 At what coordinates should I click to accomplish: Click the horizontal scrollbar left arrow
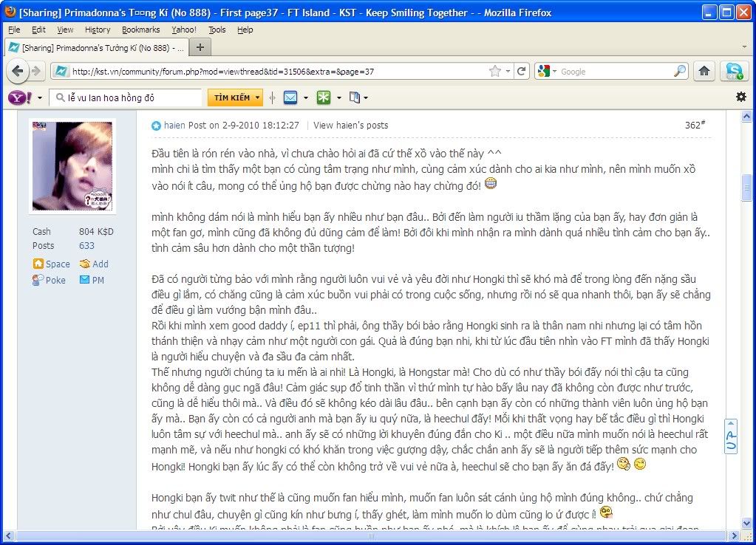tap(8, 535)
